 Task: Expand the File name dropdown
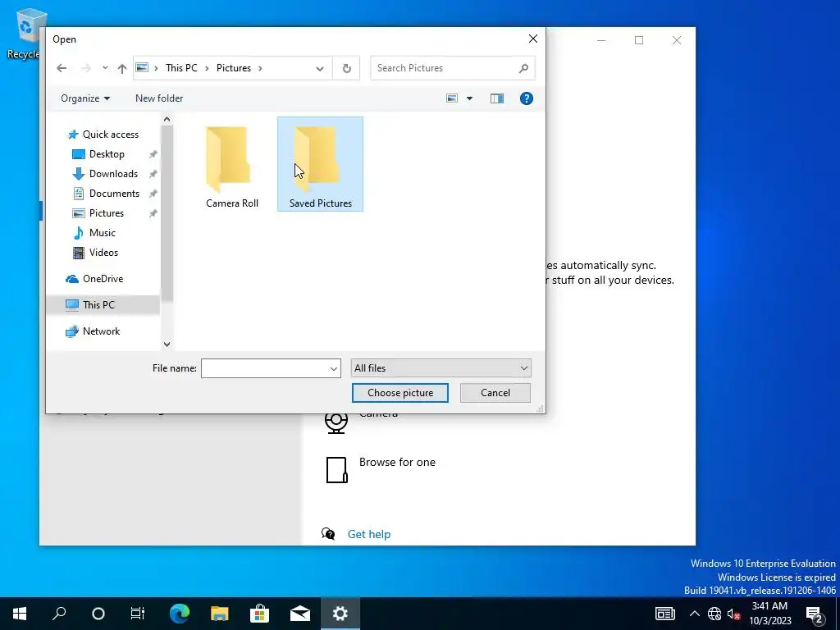click(x=334, y=368)
